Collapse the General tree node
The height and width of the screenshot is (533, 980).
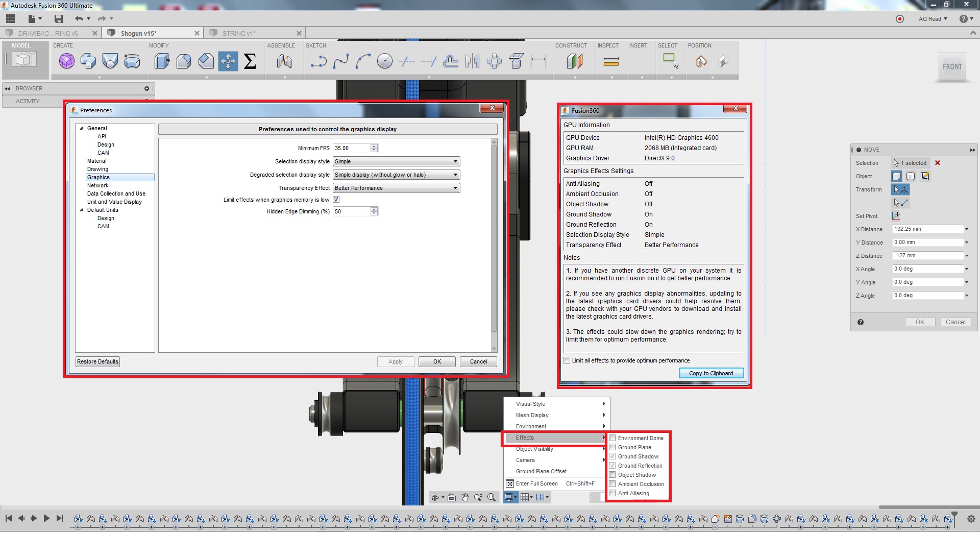[81, 129]
